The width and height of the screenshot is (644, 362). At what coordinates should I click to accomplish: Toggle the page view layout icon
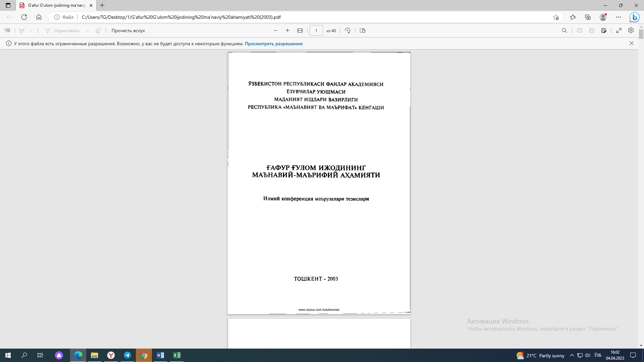(363, 31)
